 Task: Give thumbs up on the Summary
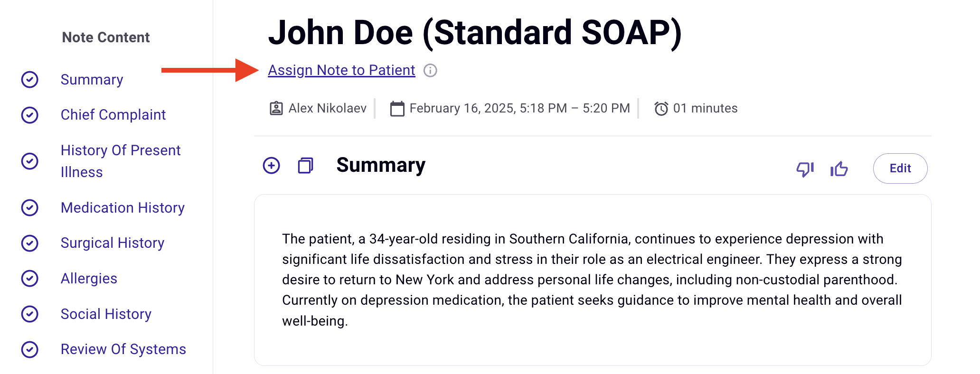[839, 168]
